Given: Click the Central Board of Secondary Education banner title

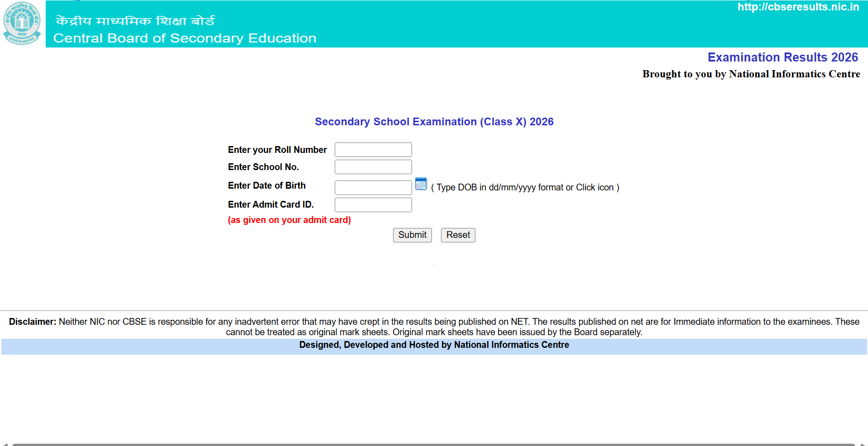Looking at the screenshot, I should (x=185, y=38).
